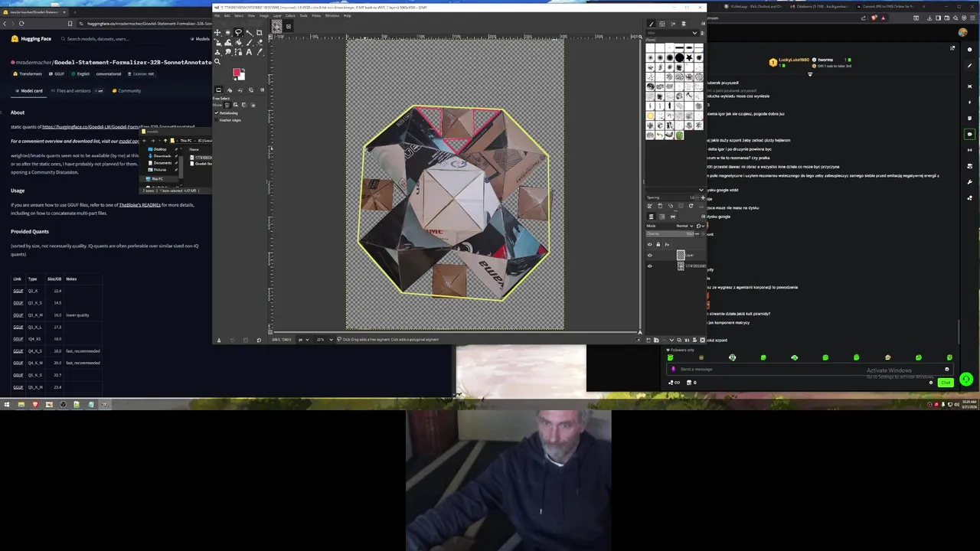Select This PC in File Explorer sidebar
980x551 pixels.
click(x=158, y=179)
